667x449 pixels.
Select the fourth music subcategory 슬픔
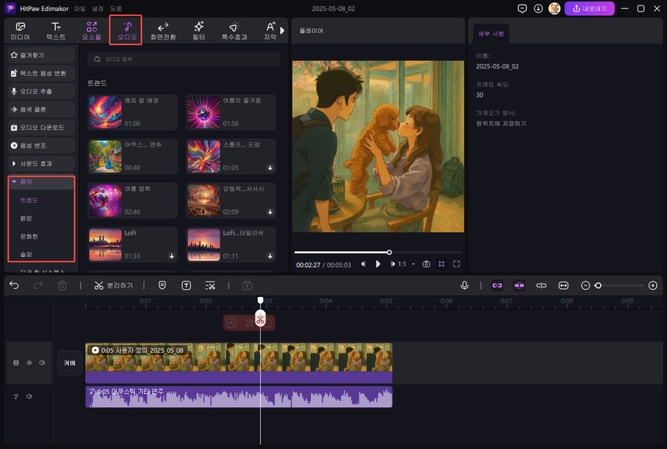point(26,254)
